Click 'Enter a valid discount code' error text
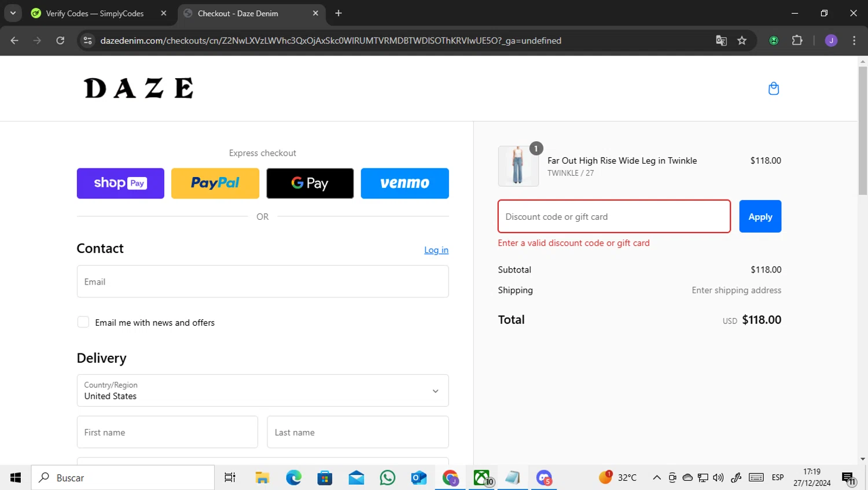 coord(573,243)
